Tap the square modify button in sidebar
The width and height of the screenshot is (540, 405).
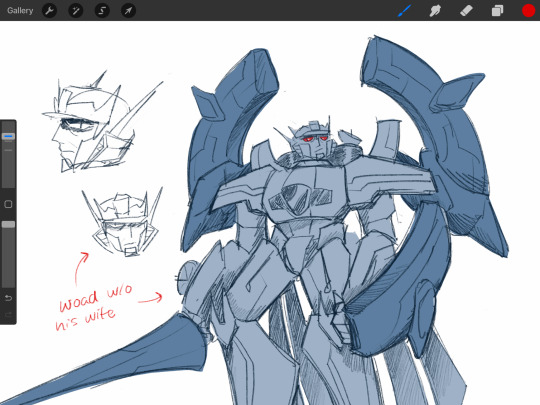click(8, 204)
